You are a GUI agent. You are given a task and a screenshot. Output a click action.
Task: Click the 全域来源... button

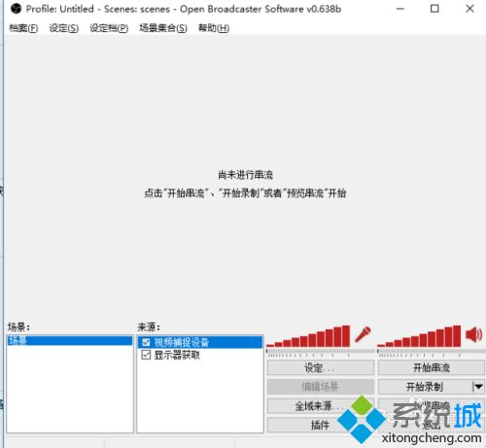(321, 405)
